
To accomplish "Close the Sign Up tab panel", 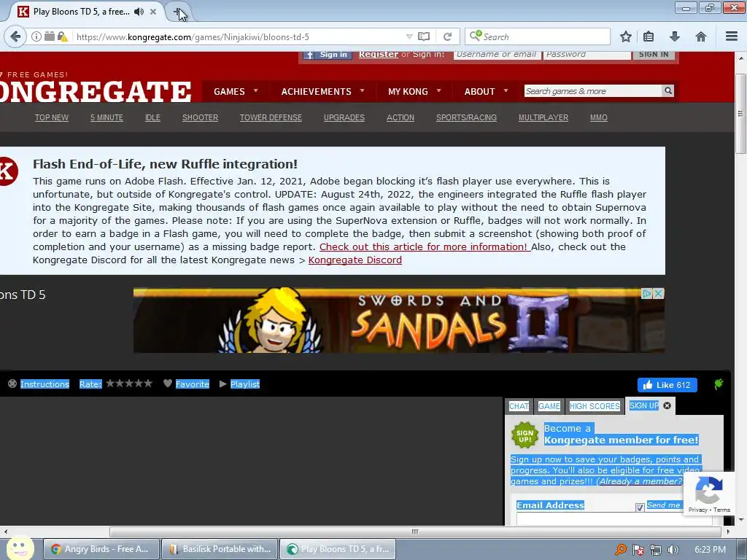I will (667, 405).
